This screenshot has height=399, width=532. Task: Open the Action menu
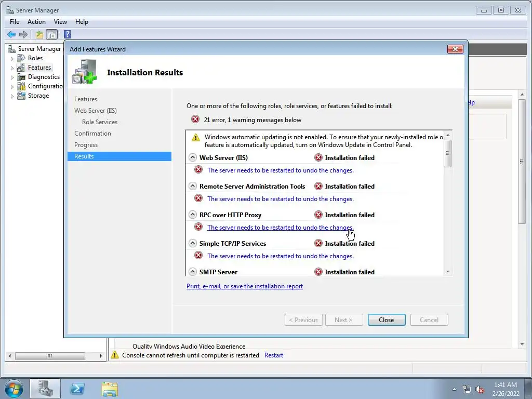[x=36, y=22]
